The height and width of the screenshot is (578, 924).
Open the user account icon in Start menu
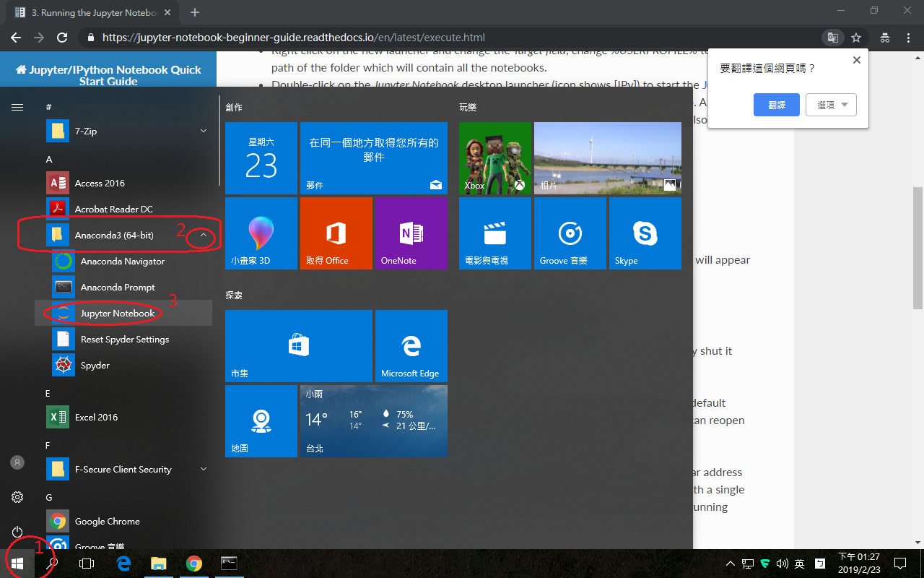(x=17, y=462)
